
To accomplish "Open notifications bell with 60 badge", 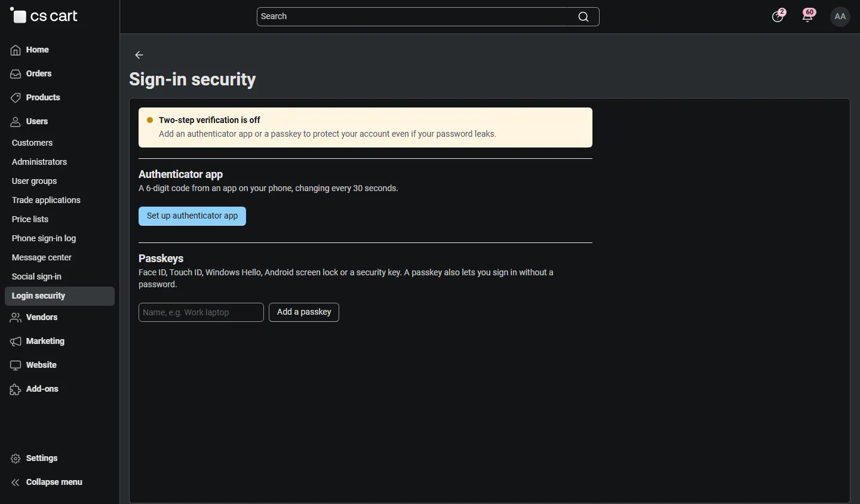I will coord(809,15).
